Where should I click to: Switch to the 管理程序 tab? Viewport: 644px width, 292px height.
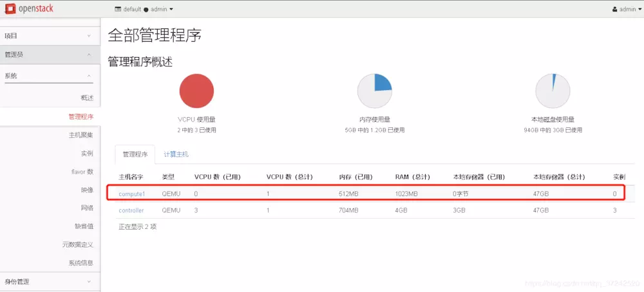(x=135, y=154)
